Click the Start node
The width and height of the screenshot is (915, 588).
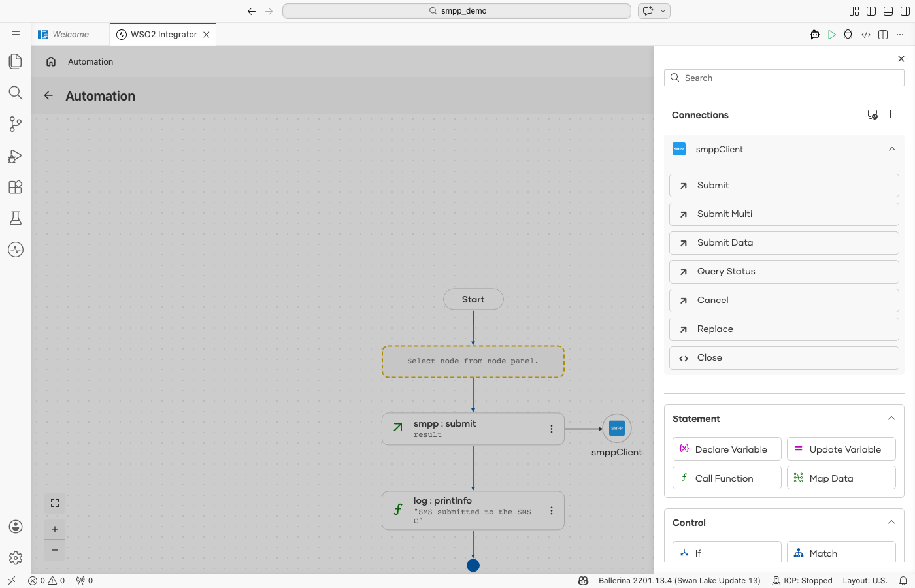(x=473, y=299)
